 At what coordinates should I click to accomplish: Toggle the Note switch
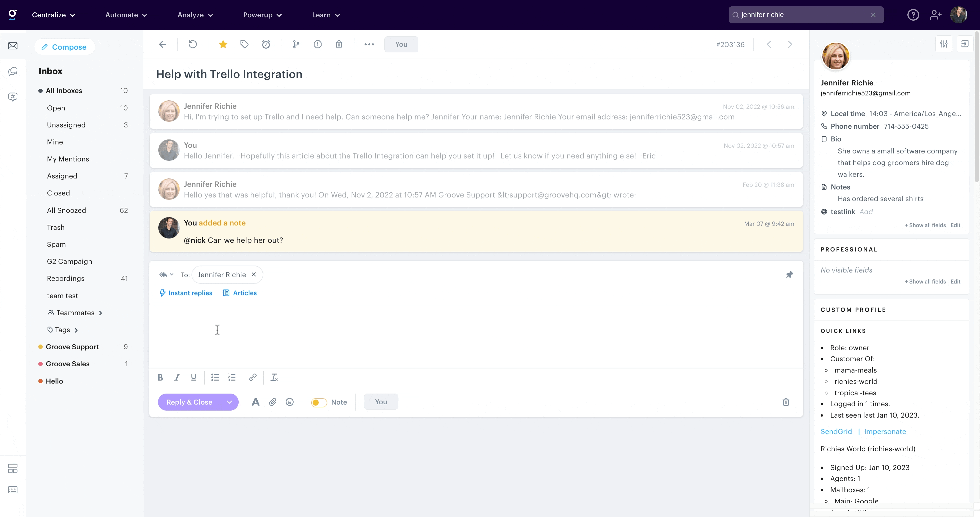pyautogui.click(x=319, y=402)
